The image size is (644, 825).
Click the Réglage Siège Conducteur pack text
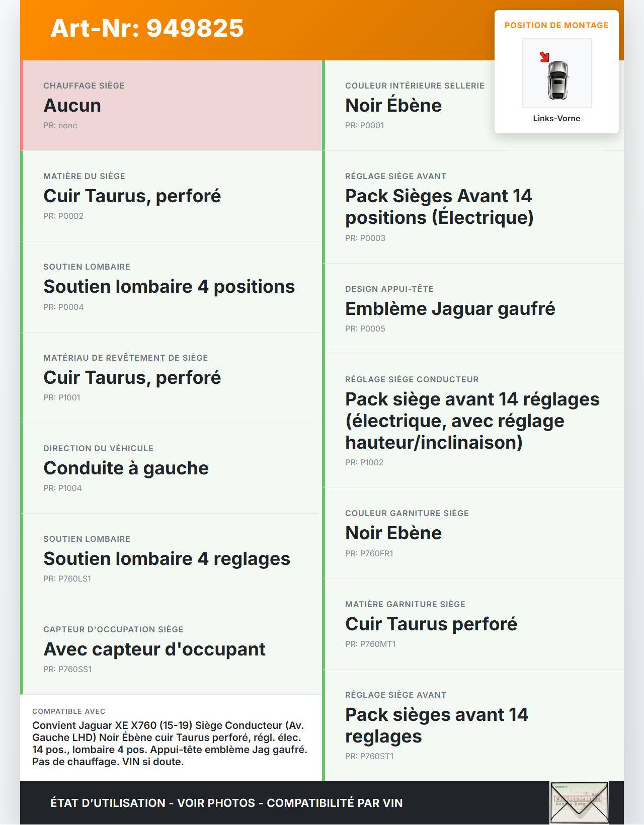pyautogui.click(x=472, y=421)
